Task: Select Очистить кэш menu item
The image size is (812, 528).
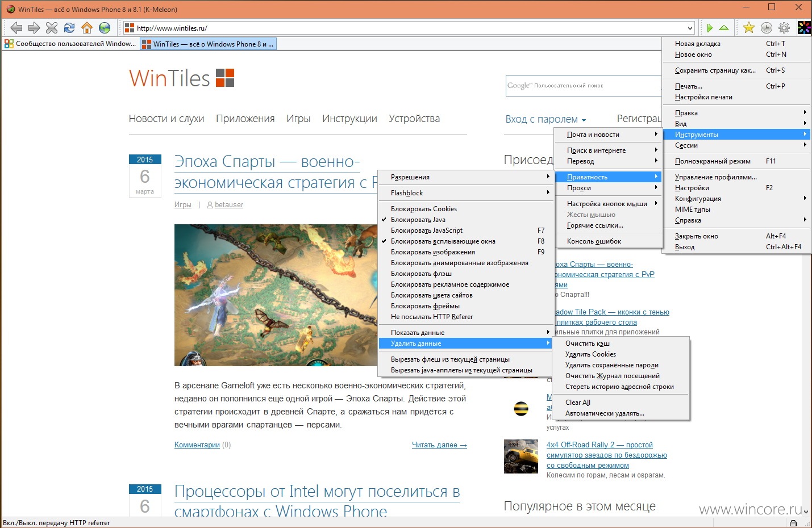Action: pos(621,343)
